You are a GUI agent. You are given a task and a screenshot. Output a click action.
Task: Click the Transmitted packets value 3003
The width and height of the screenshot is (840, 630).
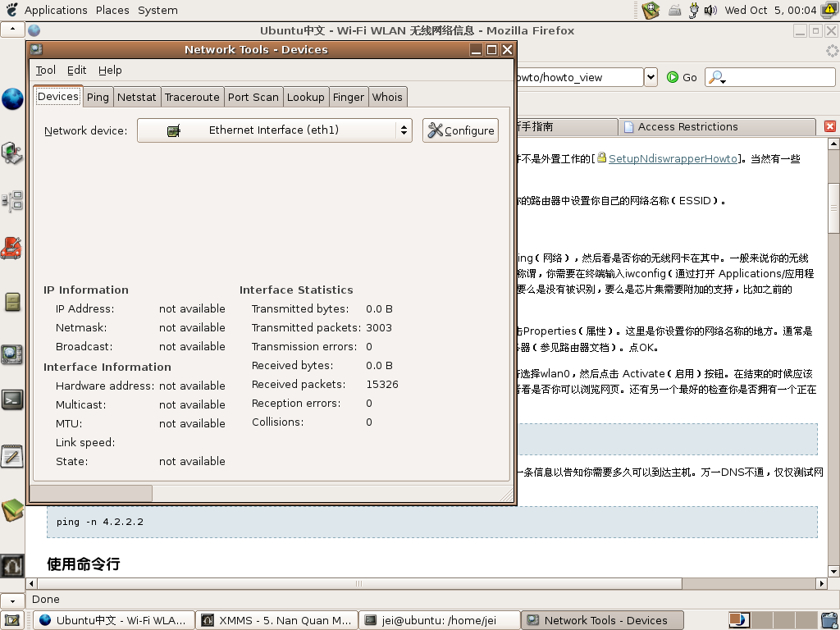point(379,327)
